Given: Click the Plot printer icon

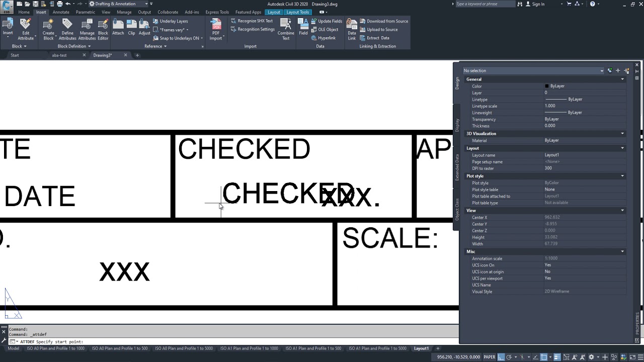Looking at the screenshot, I should pyautogui.click(x=59, y=4).
